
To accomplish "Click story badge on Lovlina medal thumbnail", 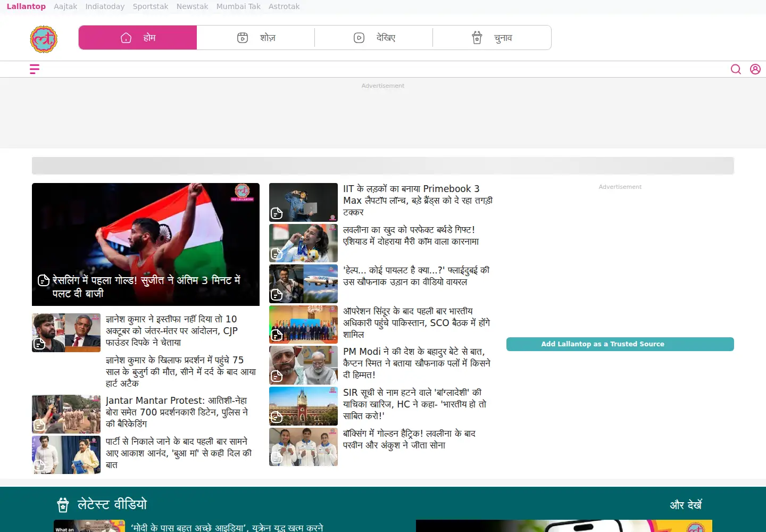I will 277,254.
